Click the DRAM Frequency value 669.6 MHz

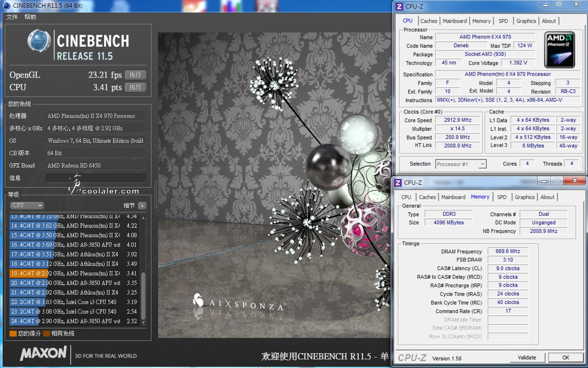point(508,251)
